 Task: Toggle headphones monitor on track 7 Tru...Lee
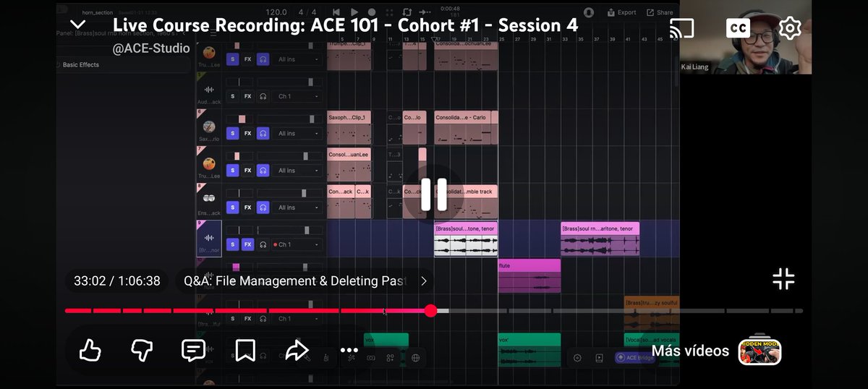click(263, 170)
